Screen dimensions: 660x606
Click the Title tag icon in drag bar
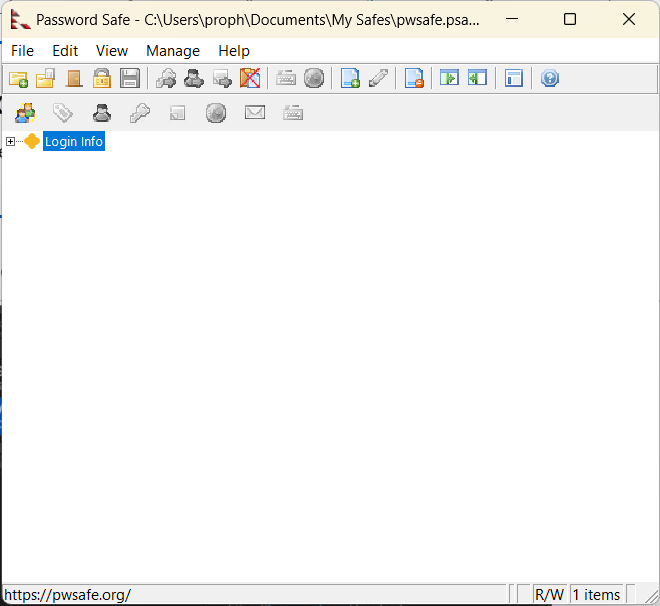[63, 113]
